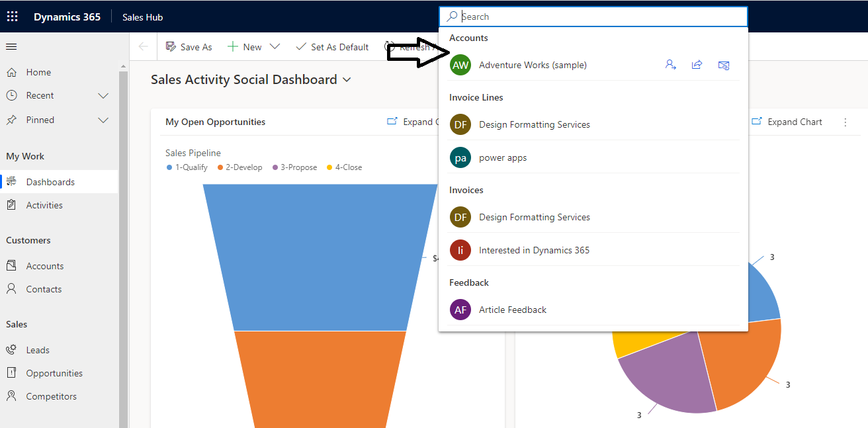
Task: Click the checkmark icon for Set As Default
Action: 301,47
